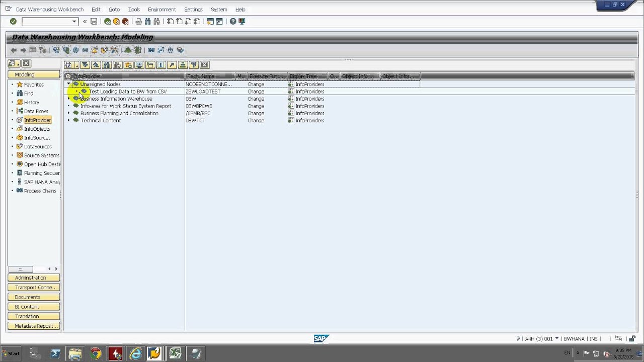This screenshot has height=362, width=644.
Task: Click the Tech. Name column header
Action: pyautogui.click(x=211, y=76)
